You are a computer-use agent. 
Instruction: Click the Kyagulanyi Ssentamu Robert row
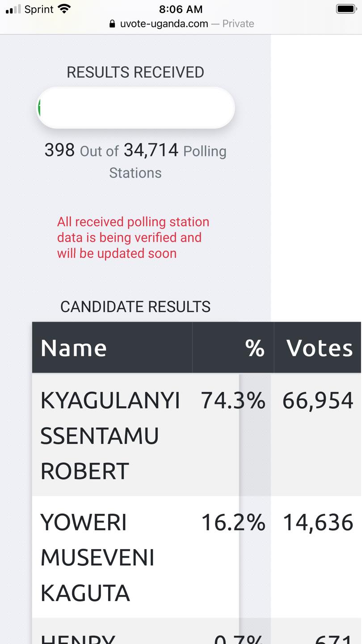197,434
